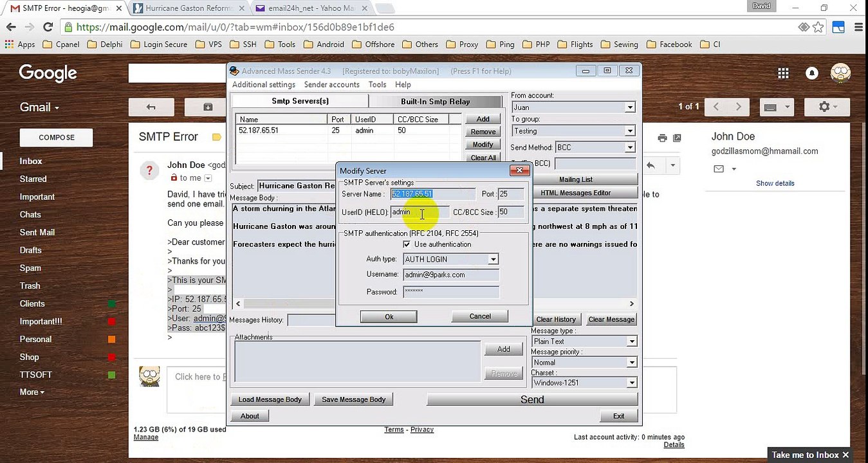Image resolution: width=868 pixels, height=463 pixels.
Task: Click Clear Message button
Action: tap(611, 320)
